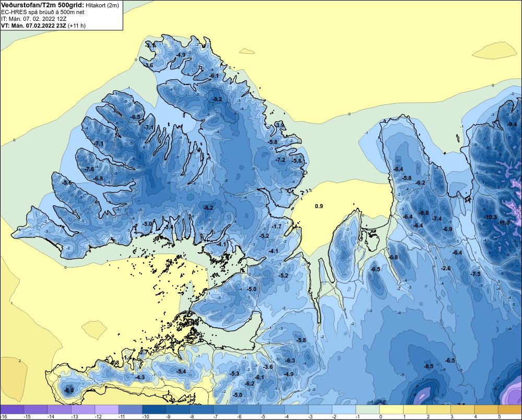Click the -2.6 temperature label

pyautogui.click(x=446, y=268)
